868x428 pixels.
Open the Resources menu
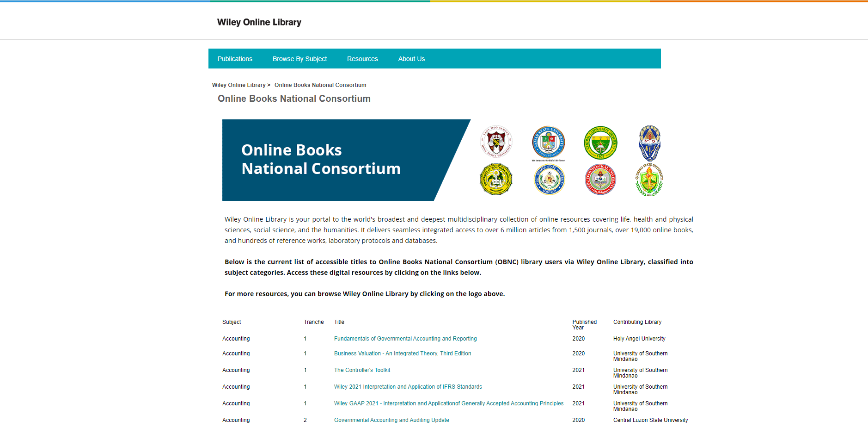coord(362,59)
